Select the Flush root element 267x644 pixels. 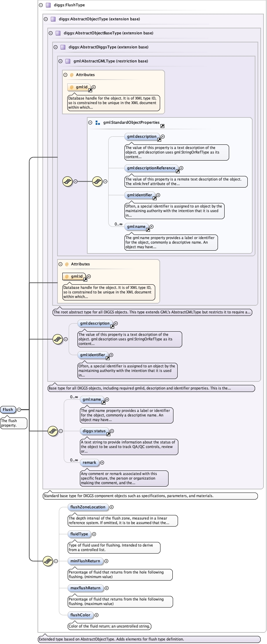(8, 409)
